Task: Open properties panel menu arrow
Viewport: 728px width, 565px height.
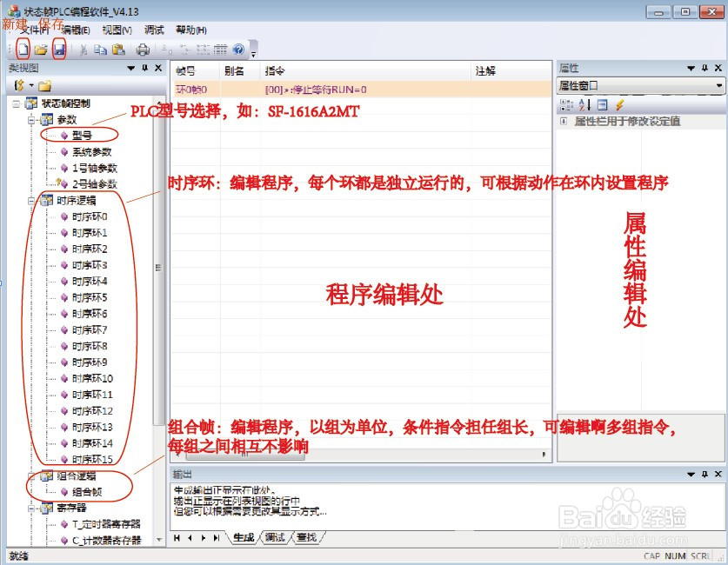Action: pyautogui.click(x=691, y=69)
